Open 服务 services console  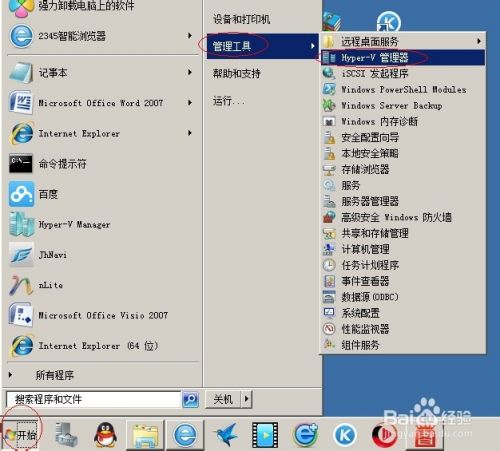403,185
